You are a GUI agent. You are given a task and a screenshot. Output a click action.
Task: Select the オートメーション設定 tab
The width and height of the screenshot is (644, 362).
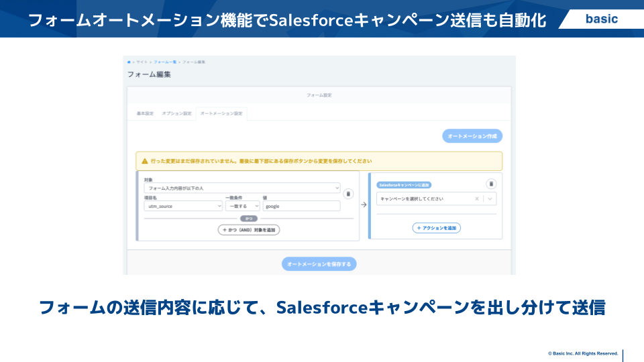pyautogui.click(x=221, y=113)
